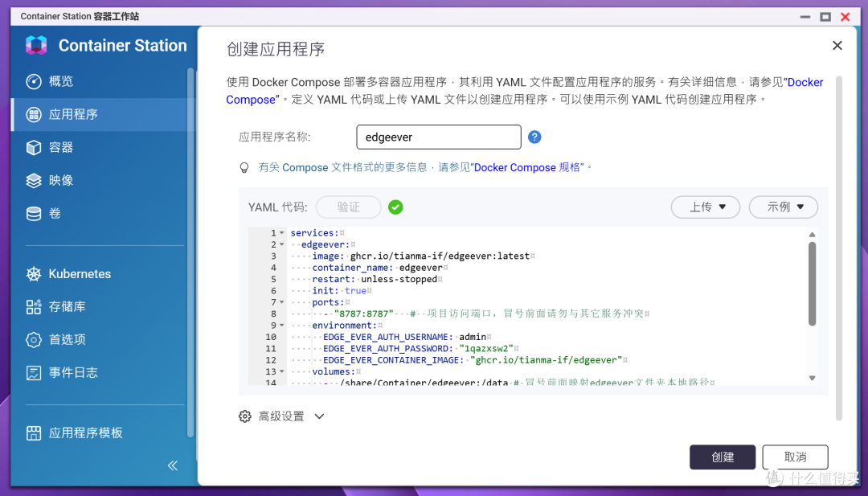Image resolution: width=868 pixels, height=496 pixels.
Task: Expand the 高级设置 advanced settings section
Action: (281, 416)
